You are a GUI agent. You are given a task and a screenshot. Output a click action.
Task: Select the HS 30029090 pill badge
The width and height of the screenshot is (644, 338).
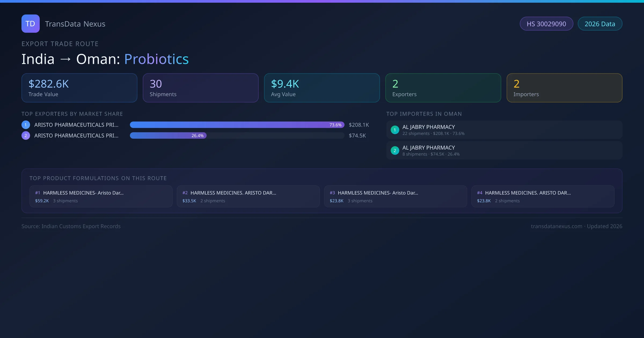(x=546, y=24)
